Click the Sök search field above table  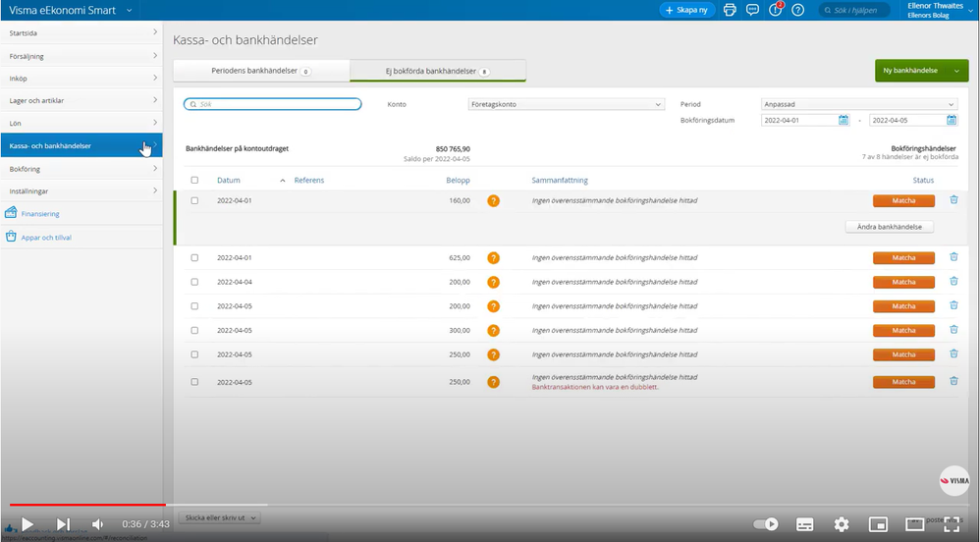pos(273,104)
